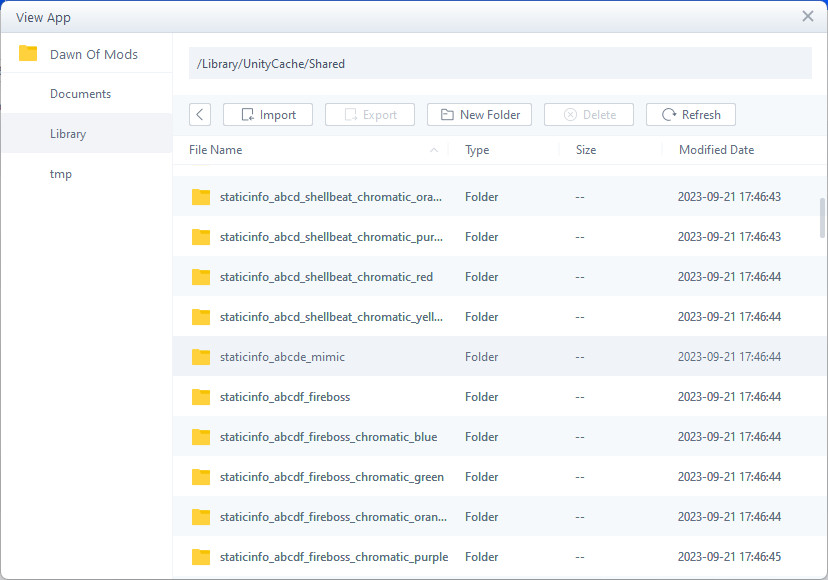
Task: Click the Dawn Of Mods folder icon
Action: coord(28,54)
